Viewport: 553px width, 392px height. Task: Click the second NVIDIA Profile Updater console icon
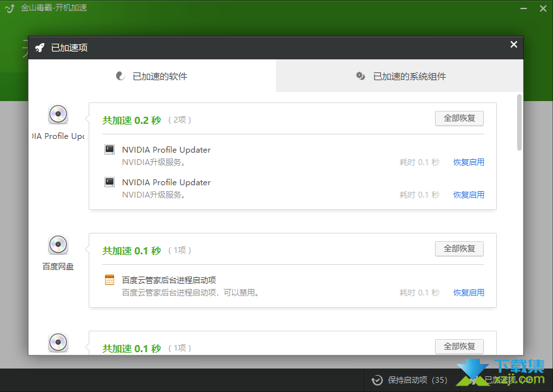point(110,182)
